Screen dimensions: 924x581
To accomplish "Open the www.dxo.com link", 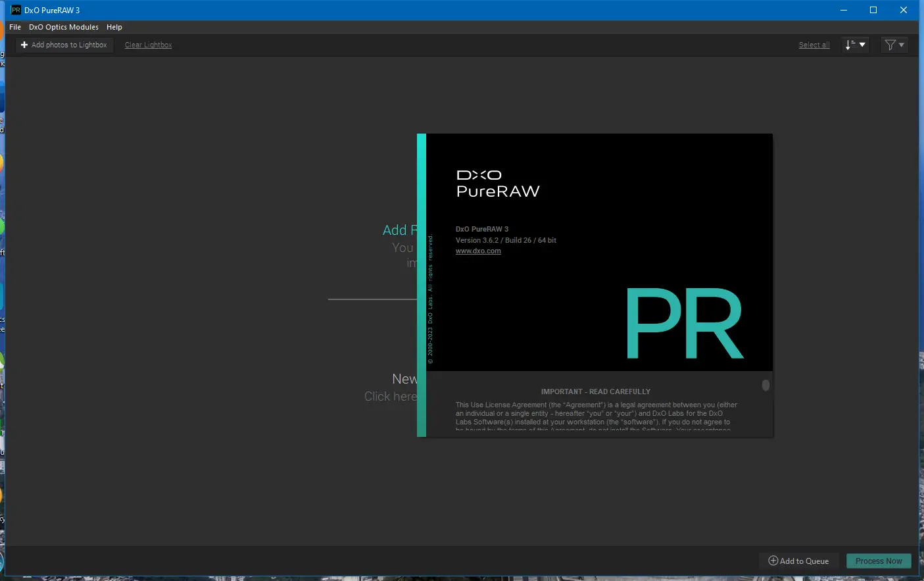I will pyautogui.click(x=478, y=251).
